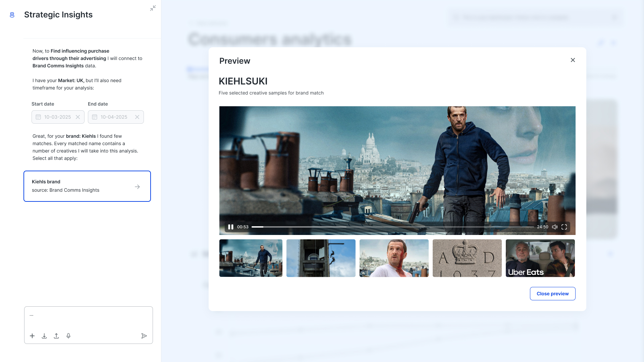This screenshot has height=362, width=644.
Task: Click the 24:50 video duration label
Action: [x=543, y=227]
